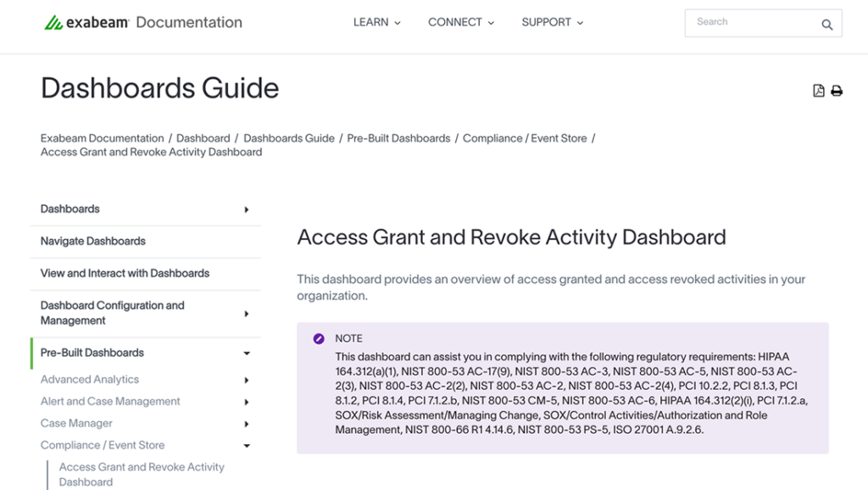This screenshot has width=868, height=490.
Task: Expand the Dashboards sidebar arrow
Action: 247,209
